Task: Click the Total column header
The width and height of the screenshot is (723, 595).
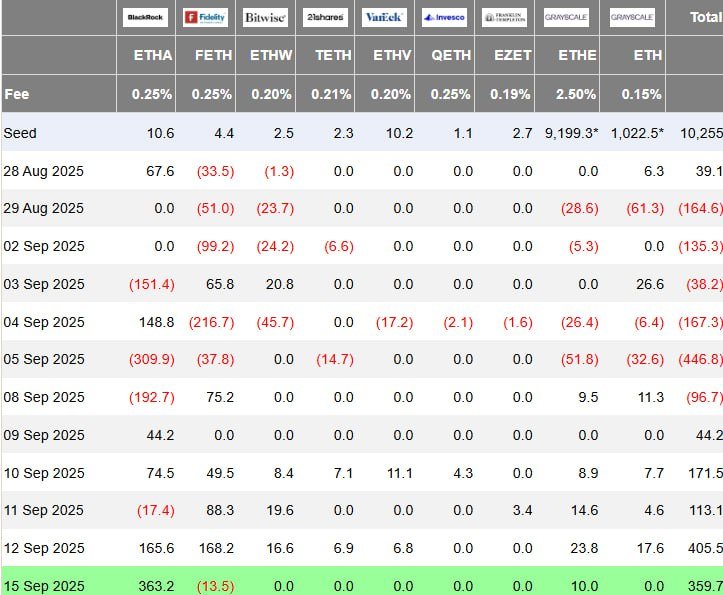Action: pos(706,18)
